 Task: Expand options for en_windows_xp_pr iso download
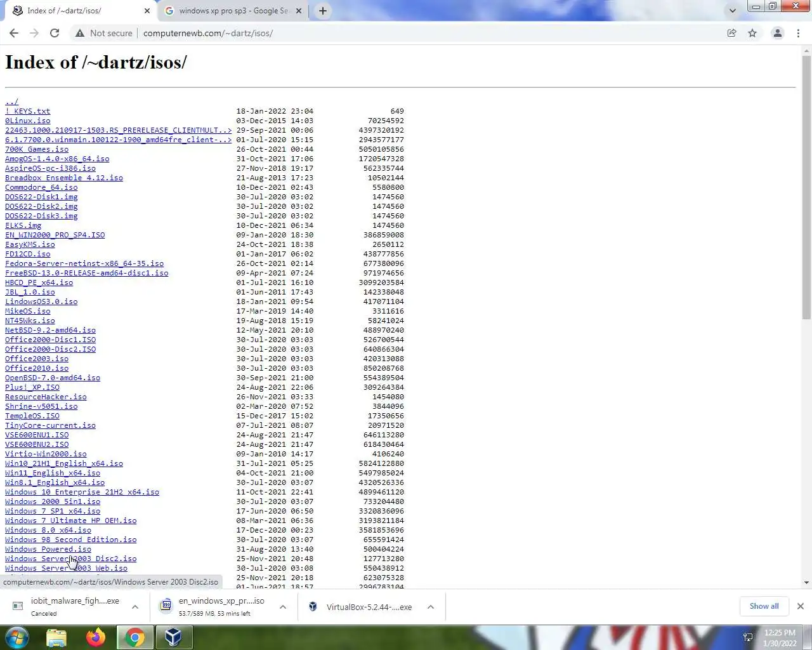tap(283, 607)
